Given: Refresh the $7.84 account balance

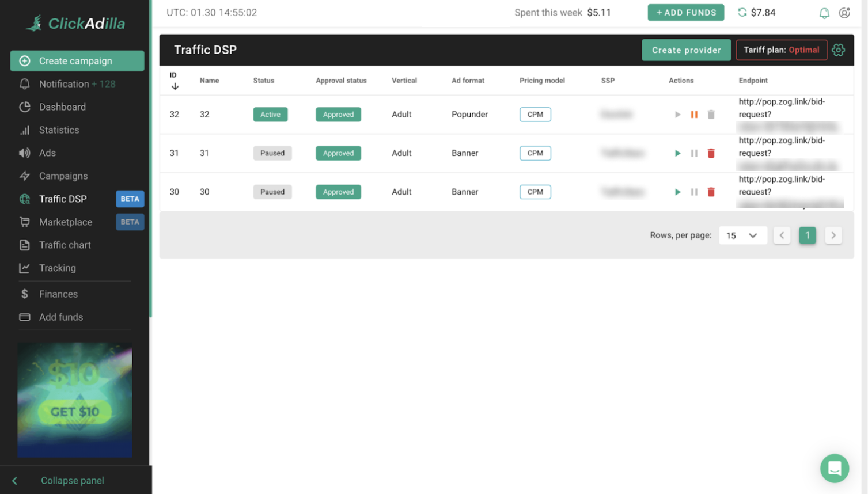Looking at the screenshot, I should click(x=742, y=12).
